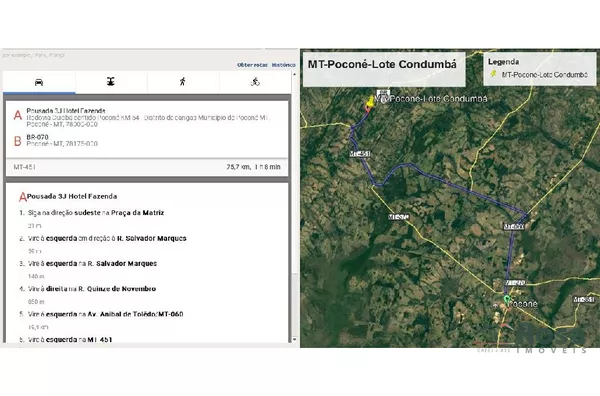Select step 1 'Siga na direção sudeste'
The width and height of the screenshot is (600, 396).
96,213
